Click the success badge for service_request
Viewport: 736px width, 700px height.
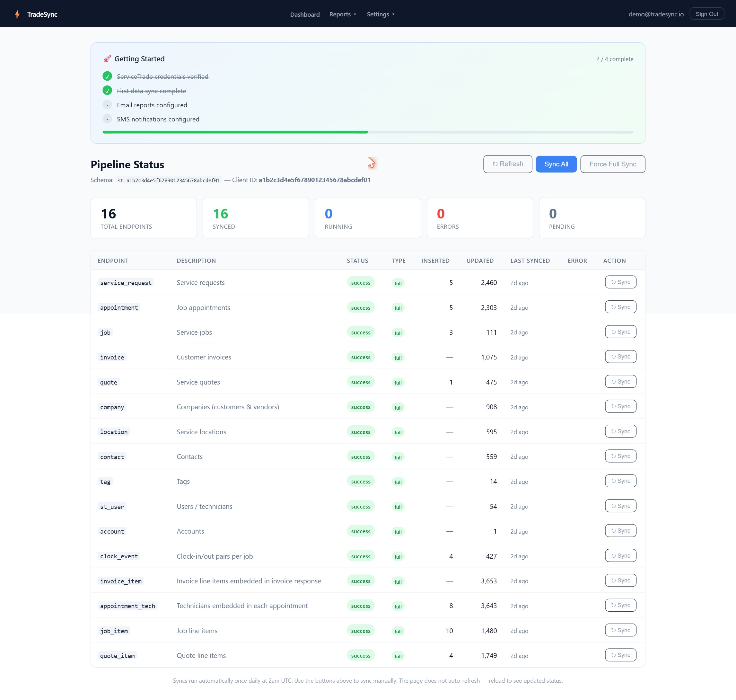[x=361, y=282]
